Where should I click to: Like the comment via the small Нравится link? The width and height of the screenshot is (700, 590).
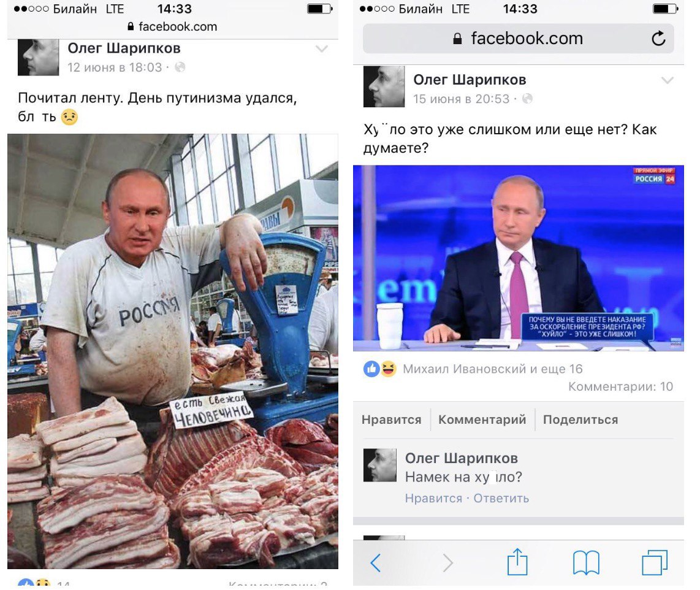click(433, 498)
